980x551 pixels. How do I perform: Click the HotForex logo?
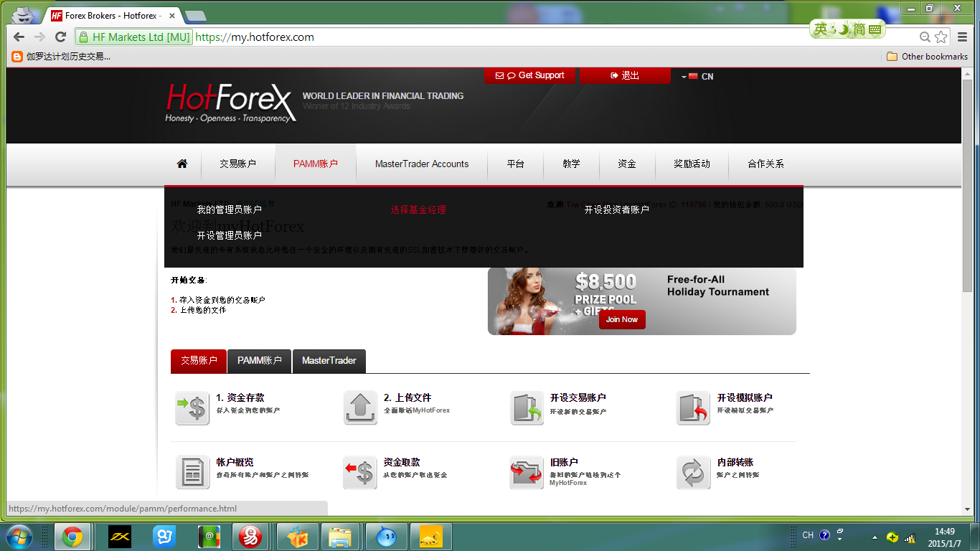[230, 103]
